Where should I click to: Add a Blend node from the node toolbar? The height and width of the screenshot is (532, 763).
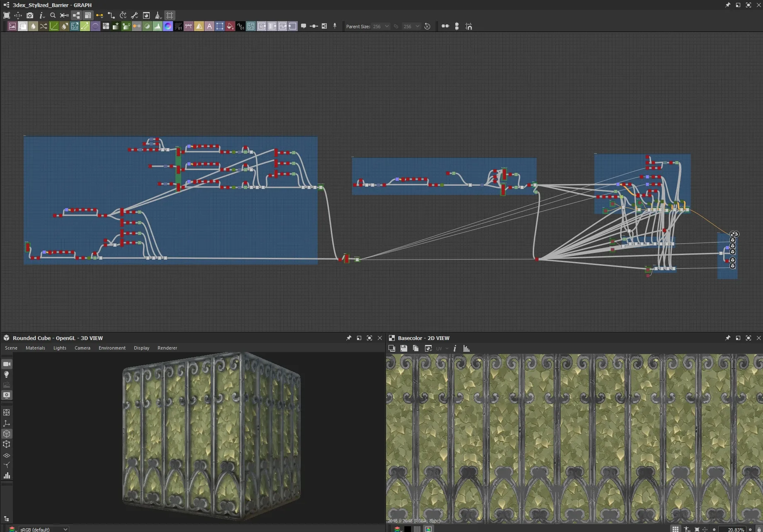(x=23, y=26)
